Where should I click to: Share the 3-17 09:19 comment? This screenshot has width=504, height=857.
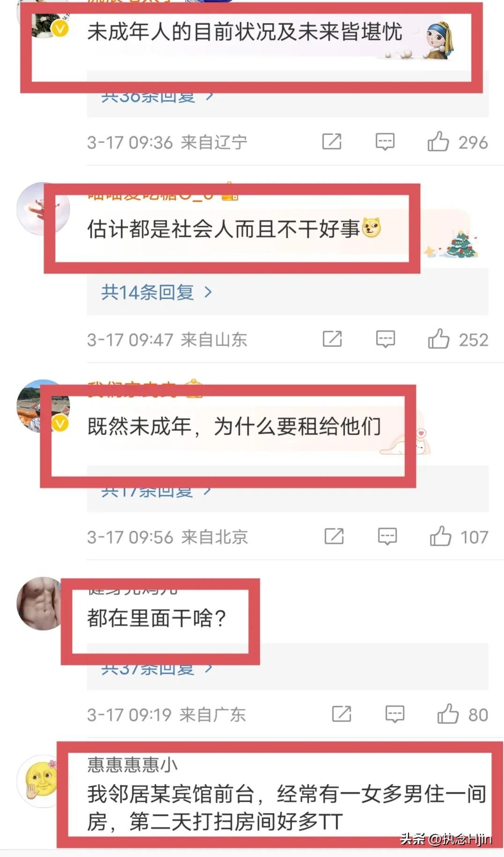coord(341,714)
